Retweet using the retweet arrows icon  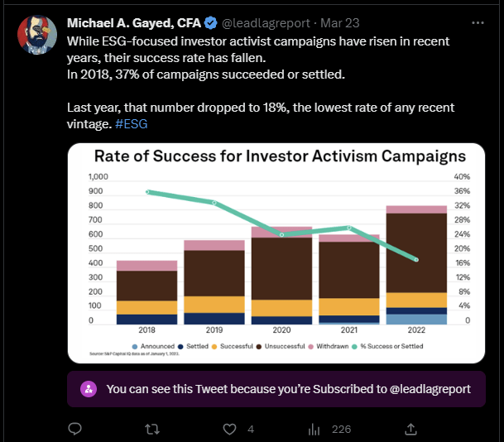[x=152, y=429]
